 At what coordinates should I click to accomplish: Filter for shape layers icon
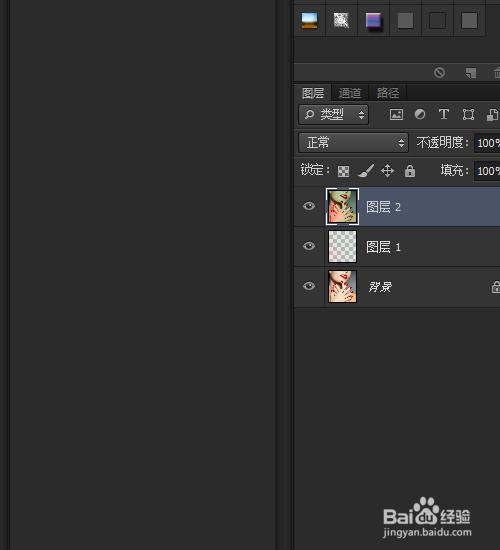tap(468, 114)
